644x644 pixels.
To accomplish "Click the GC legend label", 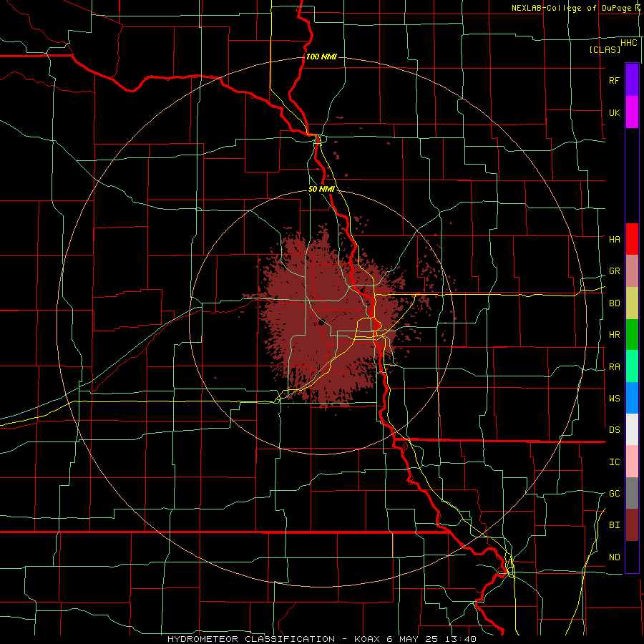I will 614,493.
